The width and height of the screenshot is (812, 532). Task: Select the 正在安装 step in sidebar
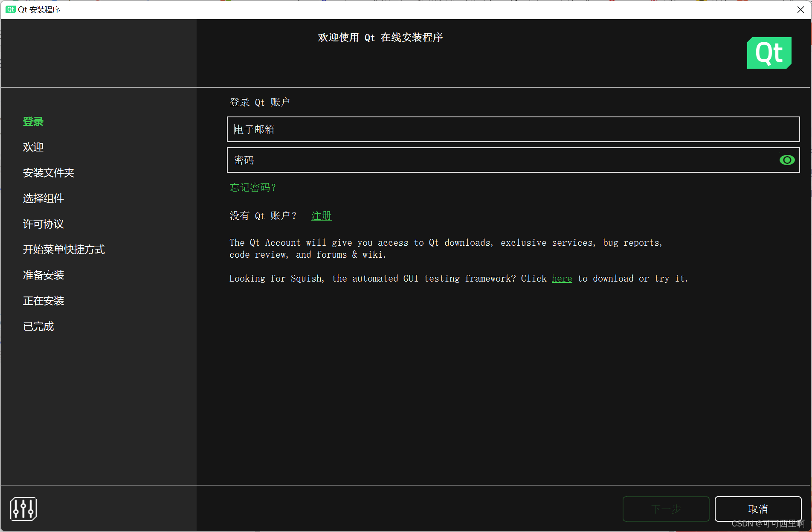pyautogui.click(x=43, y=301)
